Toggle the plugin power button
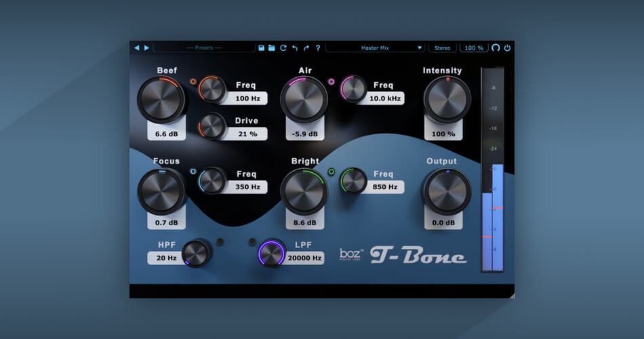The width and height of the screenshot is (644, 339). (507, 48)
